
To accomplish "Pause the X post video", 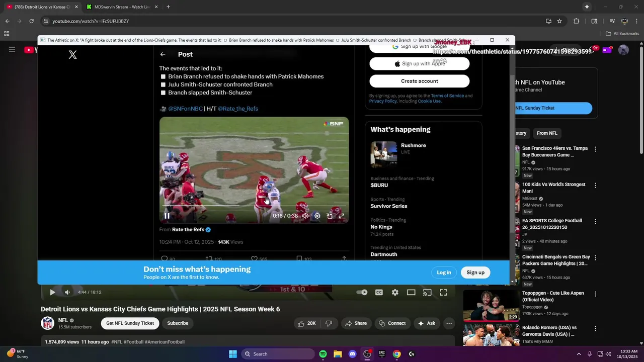I will pyautogui.click(x=167, y=216).
